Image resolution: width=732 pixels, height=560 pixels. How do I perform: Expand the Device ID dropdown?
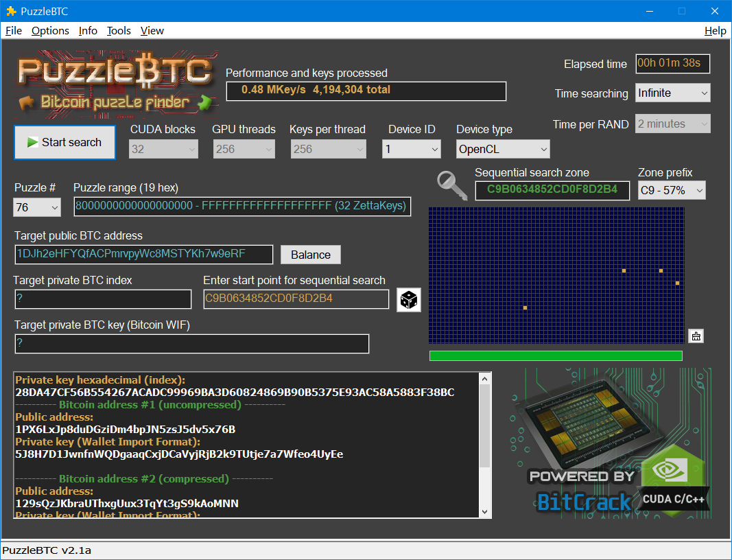(x=412, y=149)
